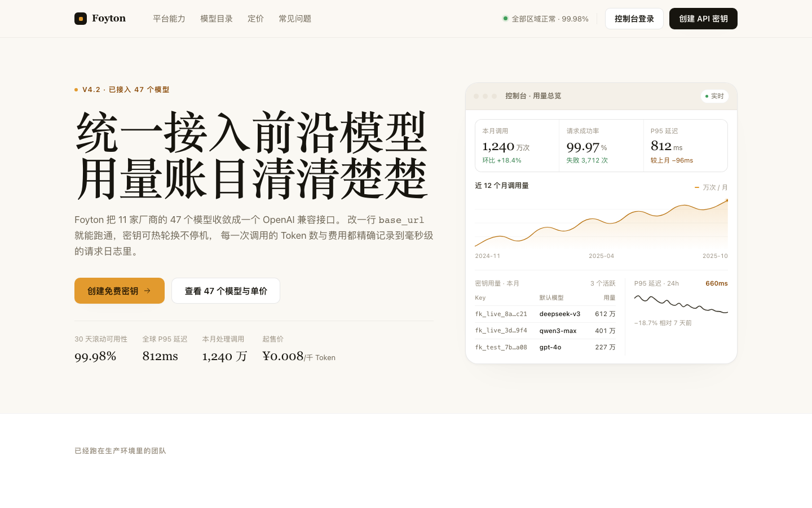Image resolution: width=812 pixels, height=508 pixels.
Task: Select the fk_test_7b…a08 key cell
Action: (x=501, y=347)
